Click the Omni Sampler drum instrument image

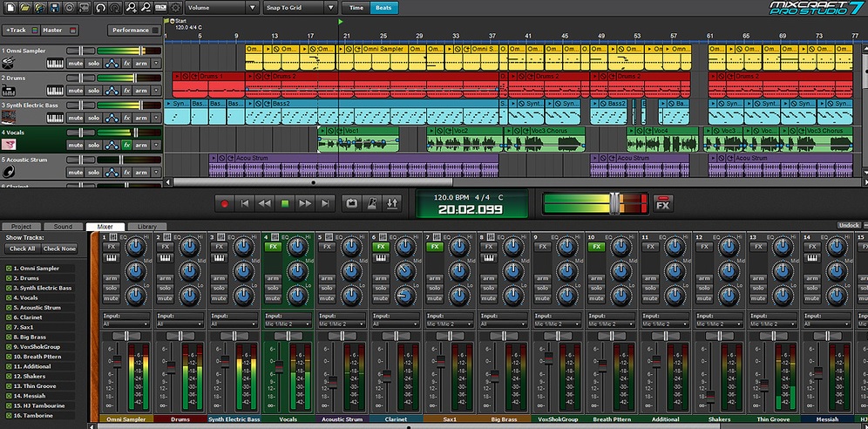click(9, 64)
